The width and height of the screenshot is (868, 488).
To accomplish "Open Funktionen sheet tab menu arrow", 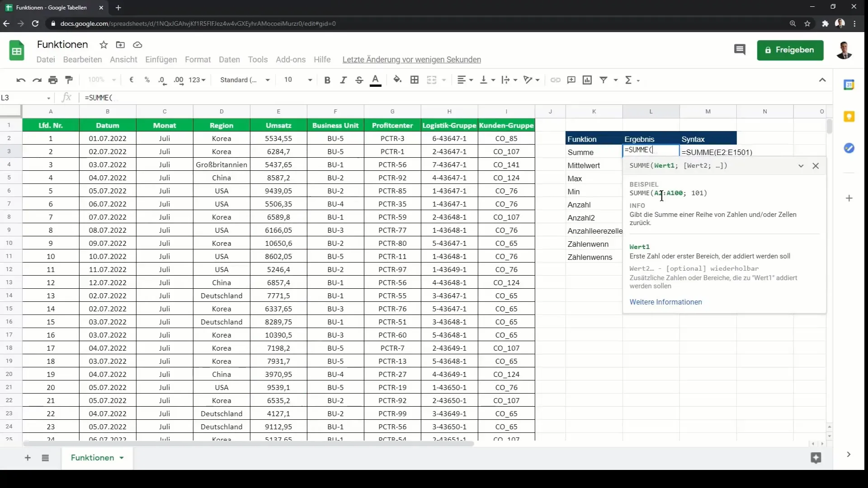I will (x=122, y=458).
